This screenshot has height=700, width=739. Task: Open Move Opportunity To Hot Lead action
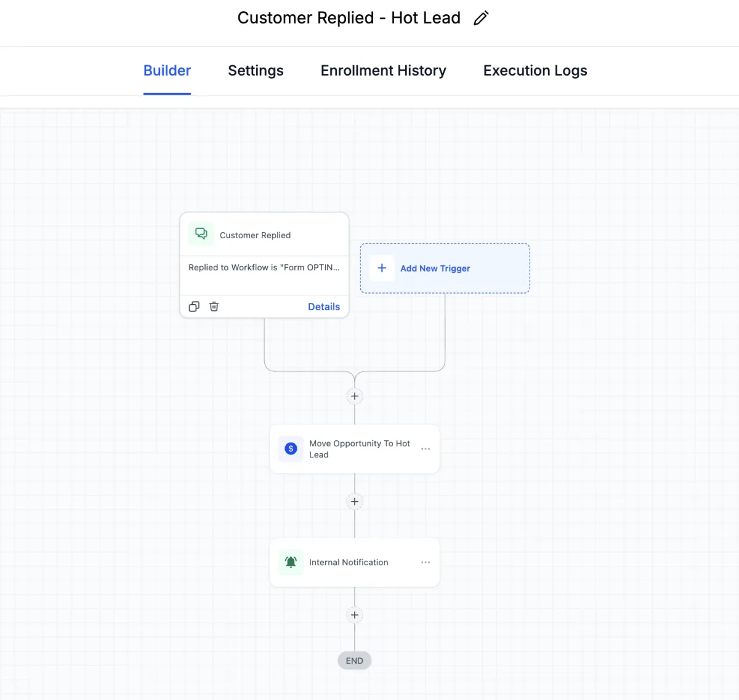pos(355,449)
